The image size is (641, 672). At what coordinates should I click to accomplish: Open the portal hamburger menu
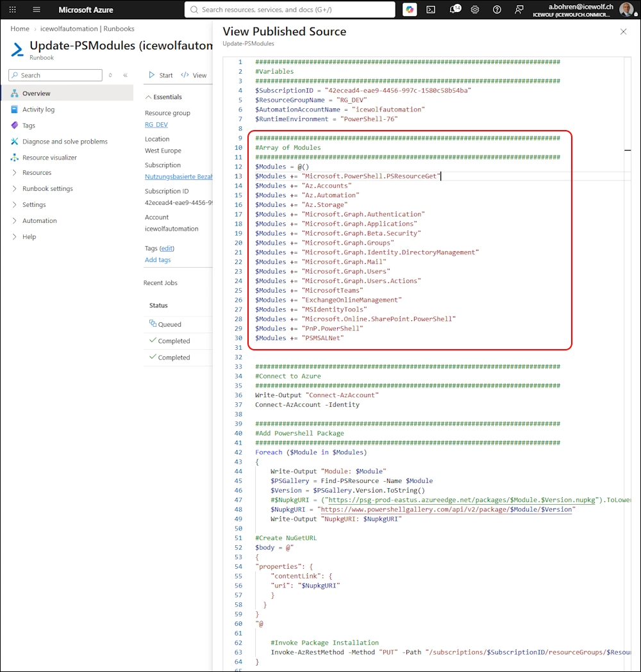point(37,10)
